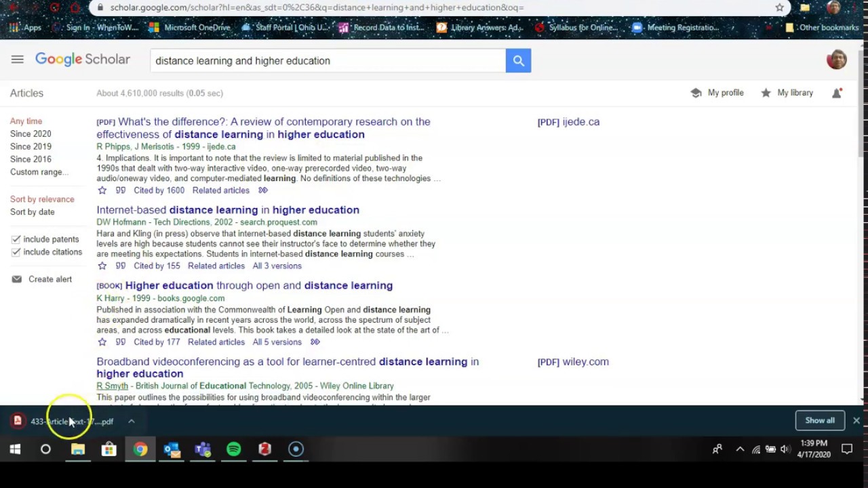Select Sort by relevance option
868x488 pixels.
[42, 199]
